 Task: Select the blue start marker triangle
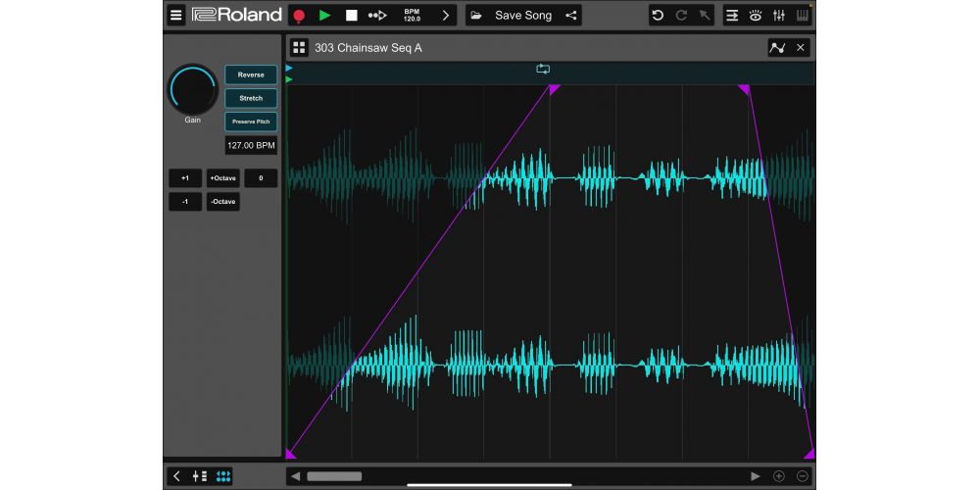289,68
